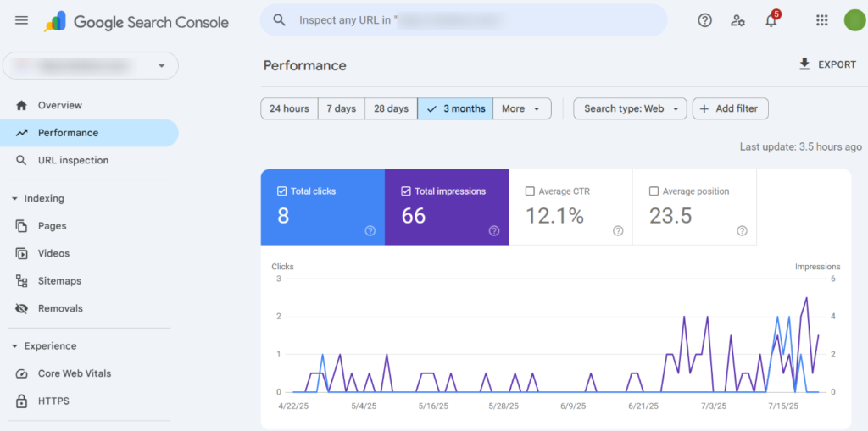Viewport: 868px width, 431px height.
Task: Click the Google Search Console logo
Action: click(136, 21)
